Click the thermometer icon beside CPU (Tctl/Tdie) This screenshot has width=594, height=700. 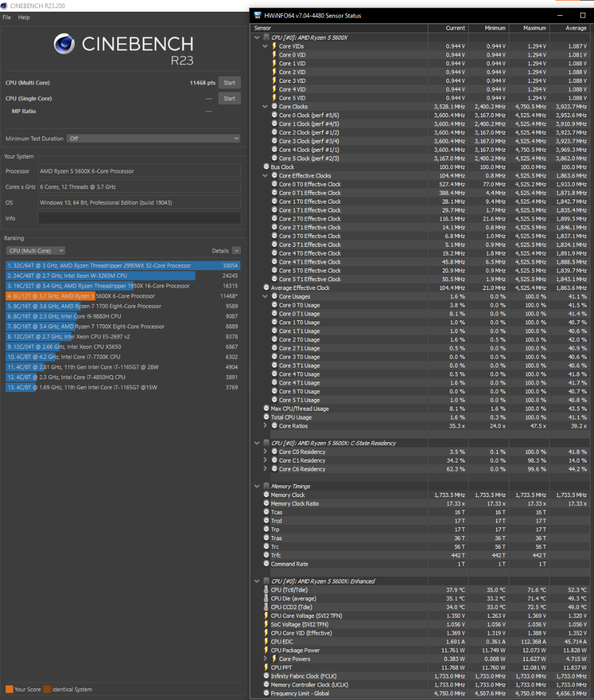(267, 590)
